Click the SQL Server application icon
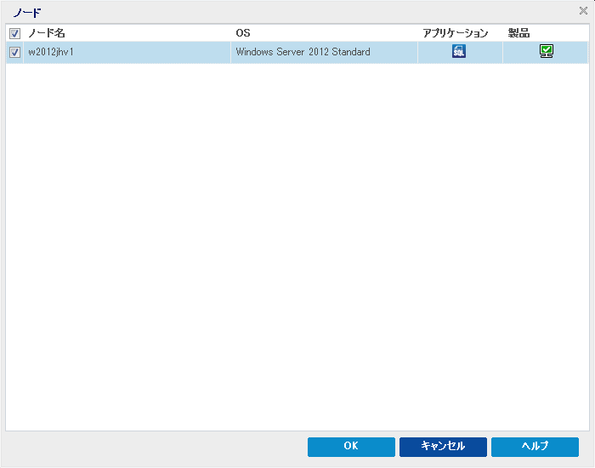 tap(459, 51)
